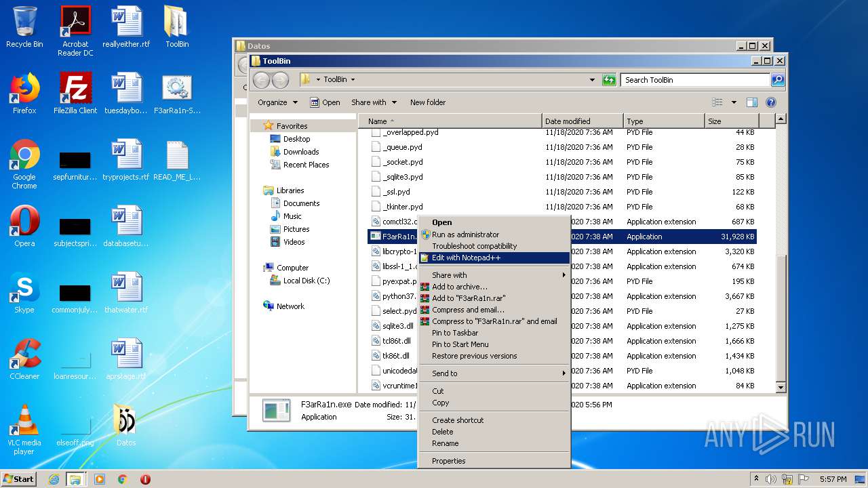Expand the Share with context submenu

point(494,275)
